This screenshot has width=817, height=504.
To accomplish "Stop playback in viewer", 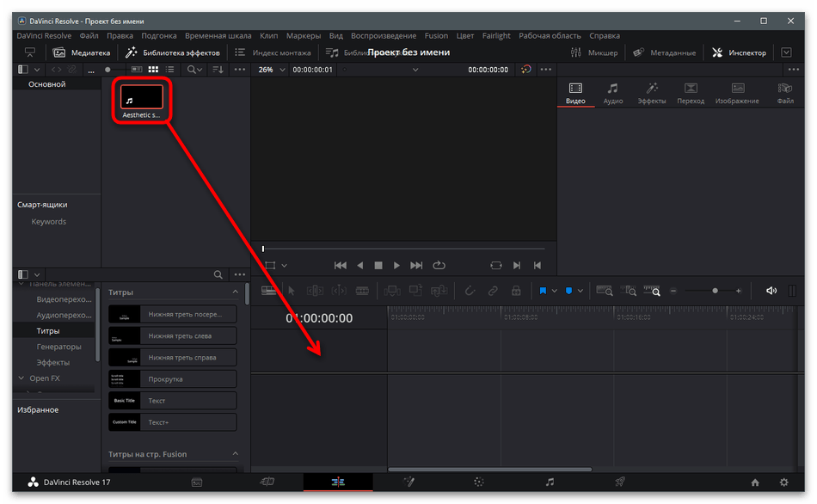I will 378,265.
